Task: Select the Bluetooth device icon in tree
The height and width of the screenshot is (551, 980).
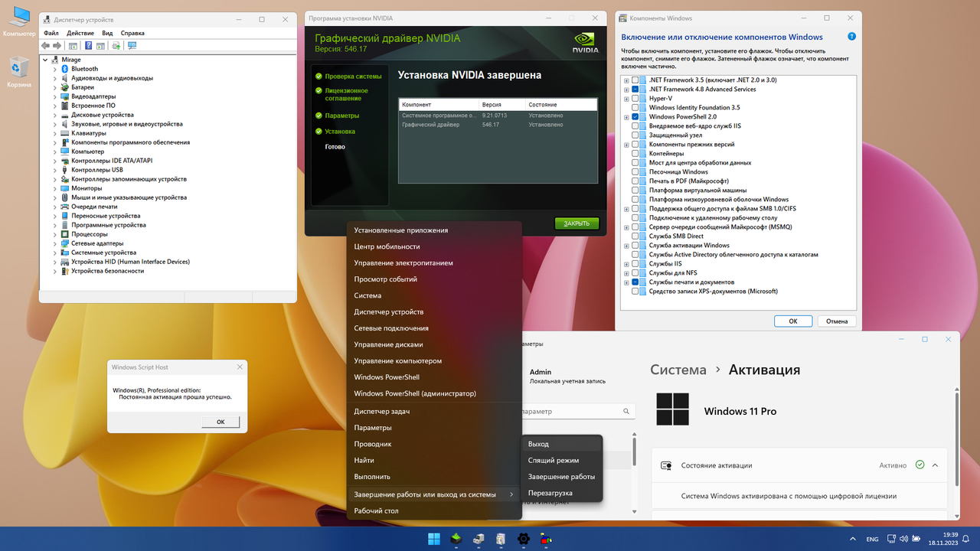Action: 65,69
